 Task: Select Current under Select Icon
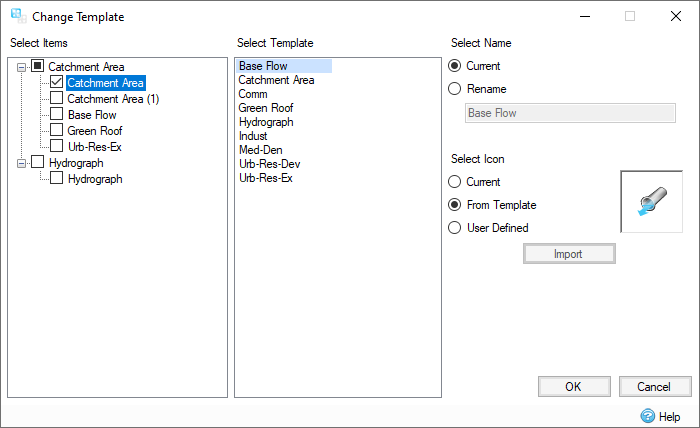pyautogui.click(x=456, y=182)
